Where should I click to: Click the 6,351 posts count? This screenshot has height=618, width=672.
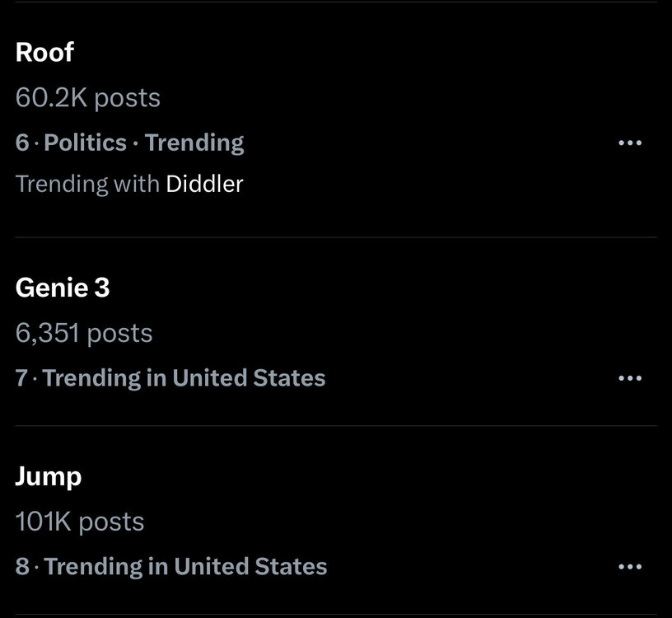tap(83, 333)
